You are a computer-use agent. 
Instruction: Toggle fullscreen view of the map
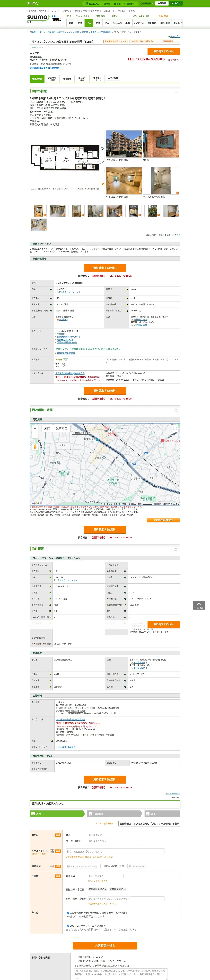click(175, 428)
